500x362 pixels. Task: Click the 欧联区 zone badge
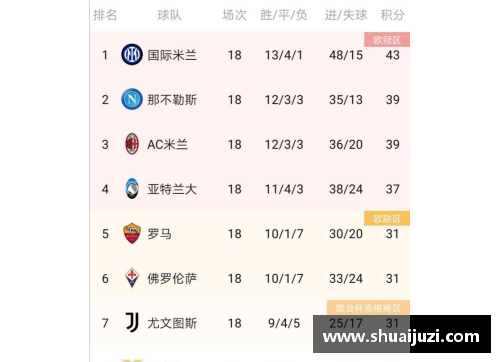click(387, 218)
